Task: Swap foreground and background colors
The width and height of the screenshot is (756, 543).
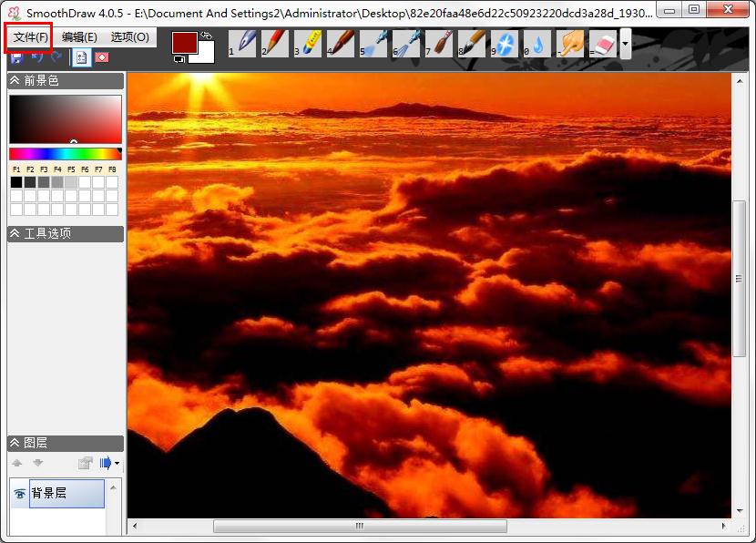Action: [207, 36]
